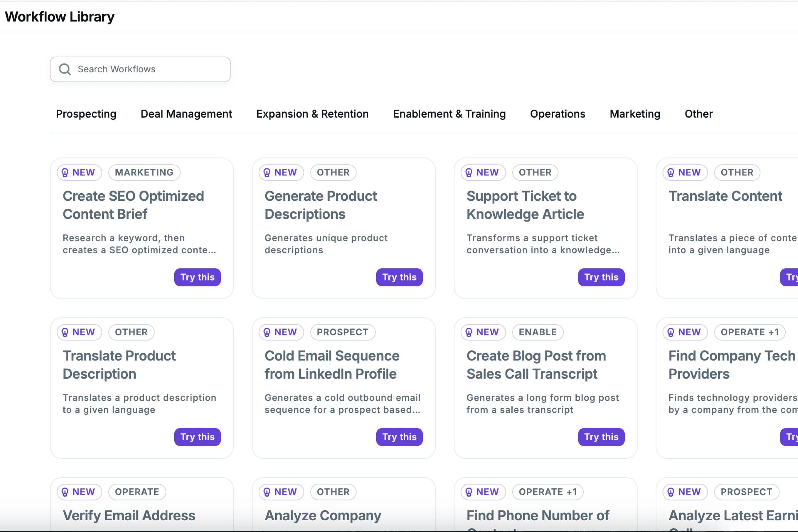Select the ENABLE tag on Create Blog Post card
The height and width of the screenshot is (532, 798).
(x=538, y=332)
